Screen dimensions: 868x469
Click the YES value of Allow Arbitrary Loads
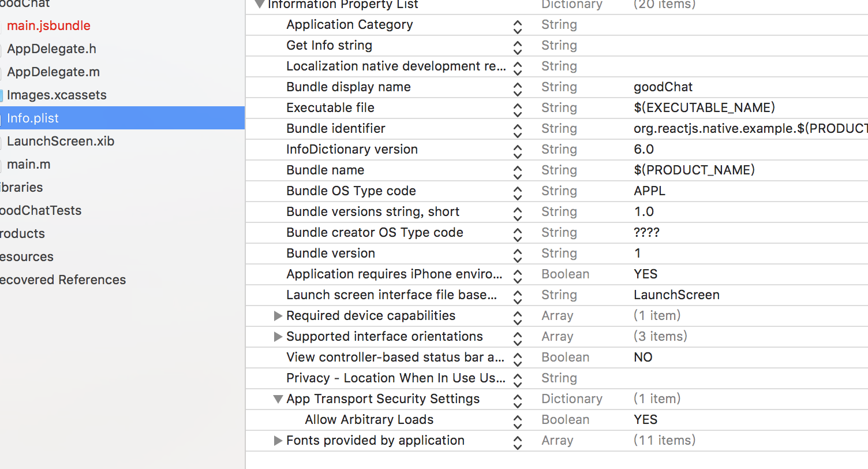click(645, 420)
